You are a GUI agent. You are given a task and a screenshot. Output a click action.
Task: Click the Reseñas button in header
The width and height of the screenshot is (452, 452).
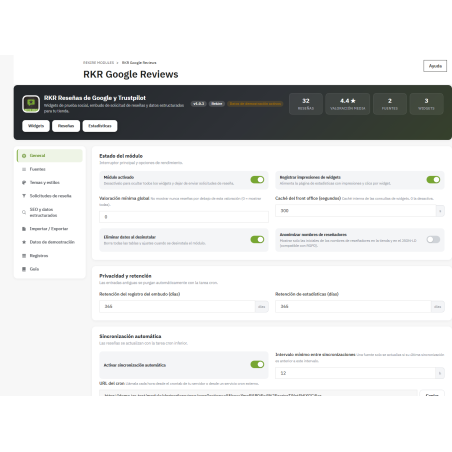click(66, 126)
